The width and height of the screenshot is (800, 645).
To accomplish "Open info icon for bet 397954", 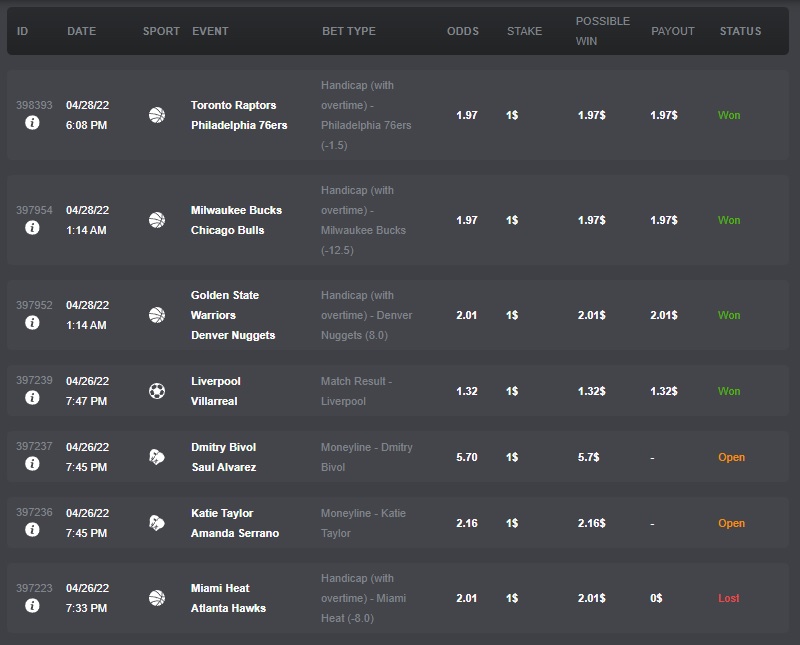I will [32, 228].
